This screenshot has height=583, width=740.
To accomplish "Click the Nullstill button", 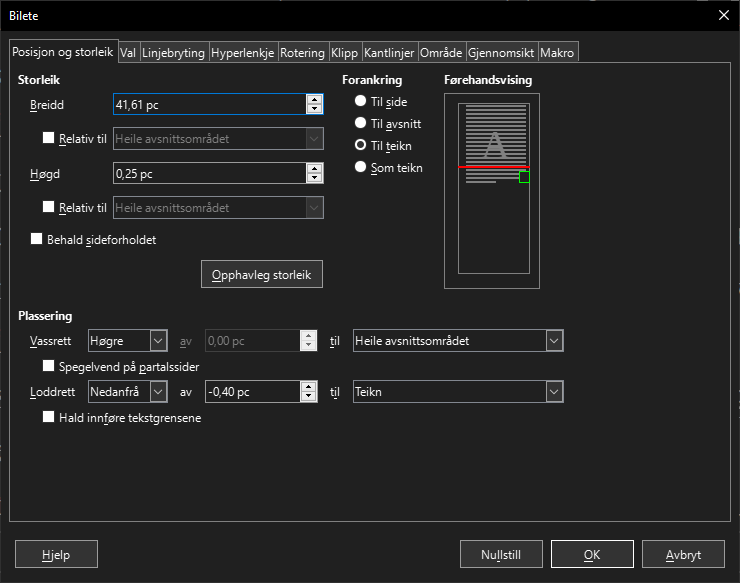I will pyautogui.click(x=501, y=554).
